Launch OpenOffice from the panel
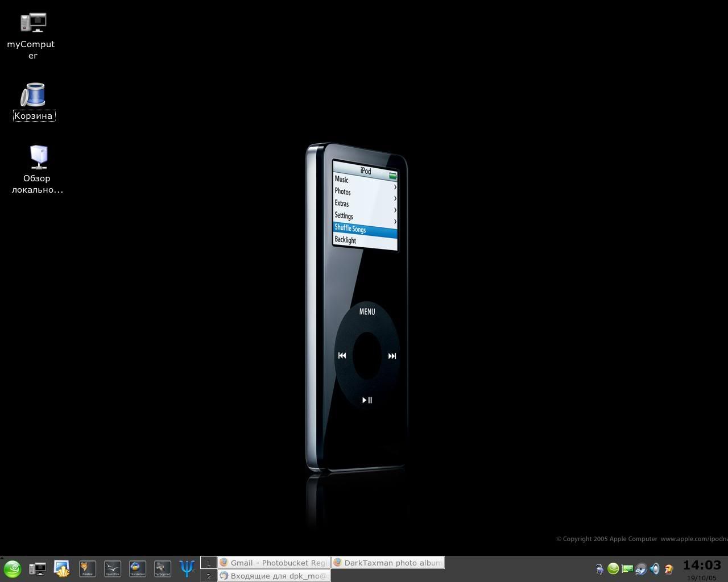 112,568
